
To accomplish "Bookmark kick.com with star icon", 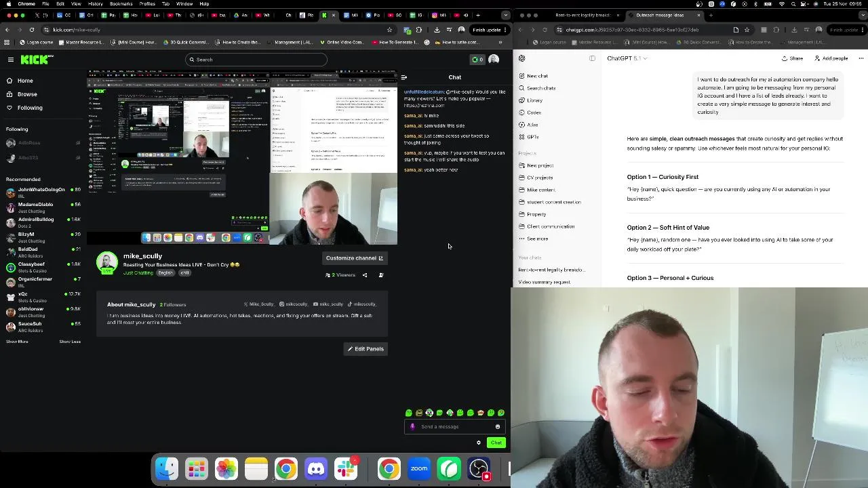I will click(389, 30).
